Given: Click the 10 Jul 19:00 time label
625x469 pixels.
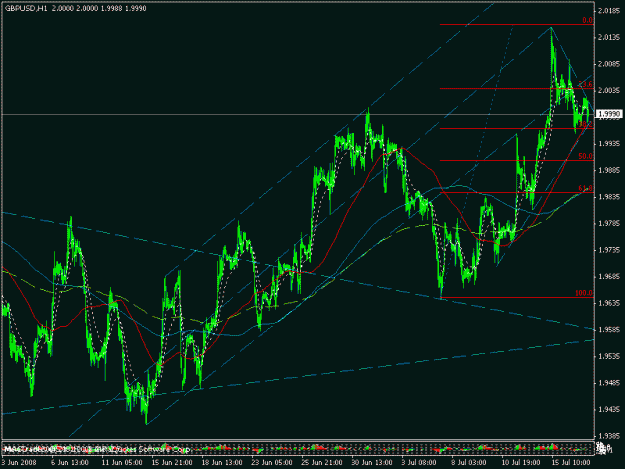Looking at the screenshot, I should point(521,463).
